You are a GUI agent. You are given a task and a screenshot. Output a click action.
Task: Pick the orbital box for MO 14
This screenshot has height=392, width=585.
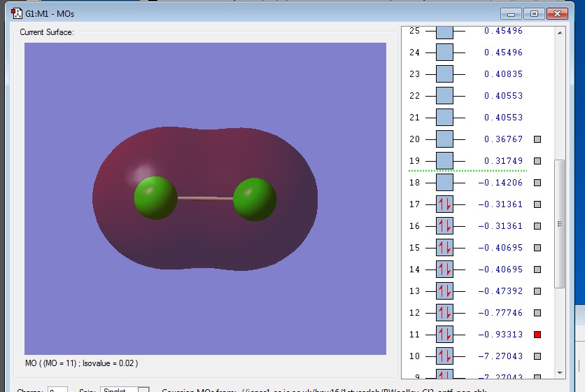(x=444, y=269)
